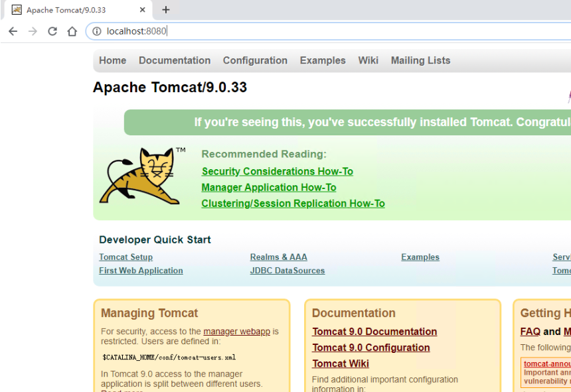Screen dimensions: 571x392
Task: Open Manager Application How-To link
Action: (269, 187)
